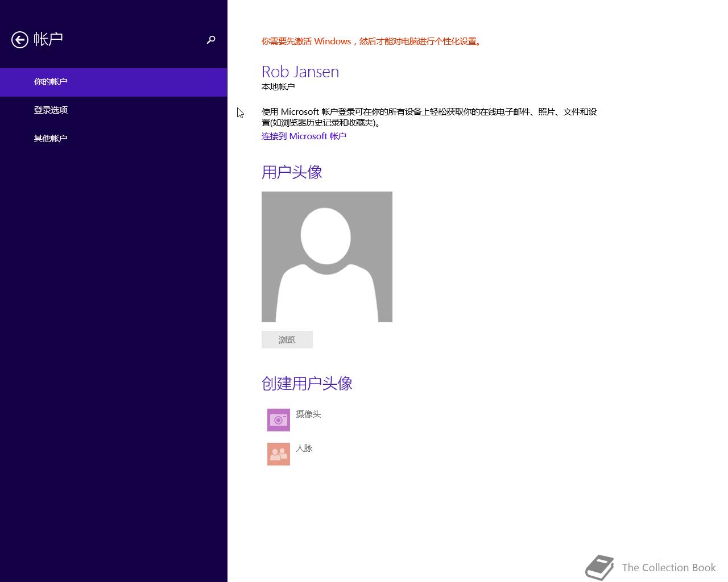Launch the 摄像头 camera app icon

(x=279, y=420)
